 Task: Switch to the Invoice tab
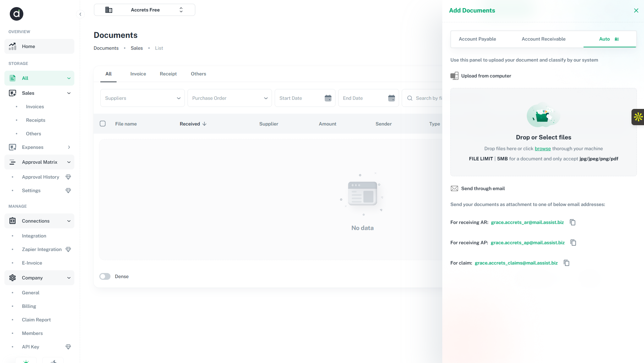pyautogui.click(x=138, y=74)
